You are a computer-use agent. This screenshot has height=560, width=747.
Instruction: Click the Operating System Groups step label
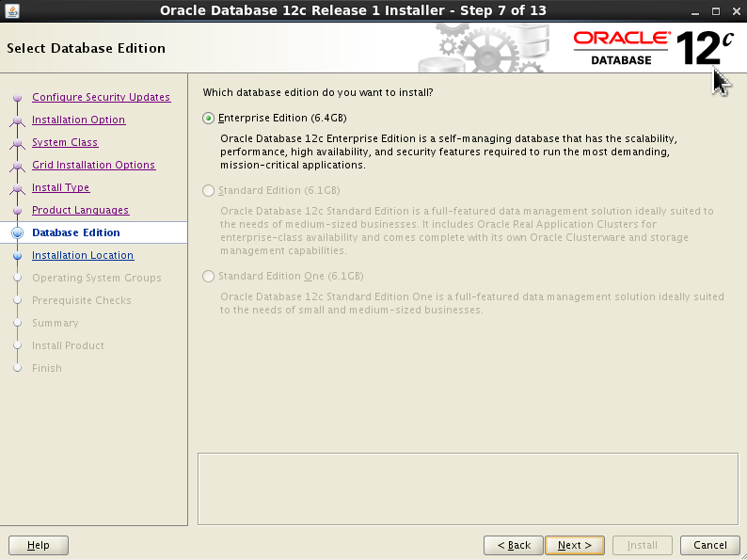tap(97, 278)
